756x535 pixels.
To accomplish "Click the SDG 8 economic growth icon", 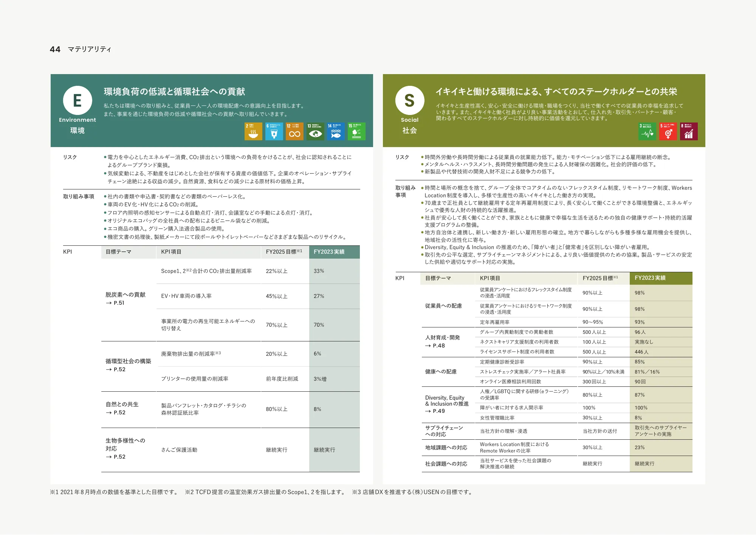I will tap(689, 131).
